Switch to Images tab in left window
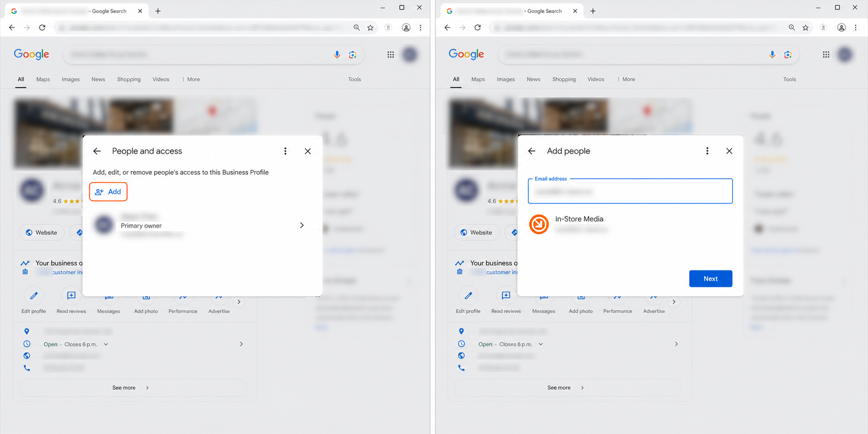This screenshot has height=434, width=868. (70, 79)
